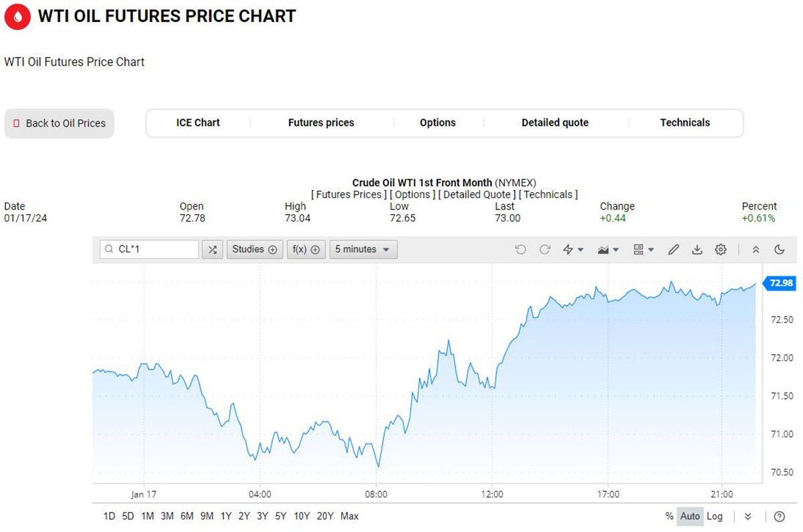The width and height of the screenshot is (803, 532).
Task: Select the 5Y time range
Action: [280, 516]
